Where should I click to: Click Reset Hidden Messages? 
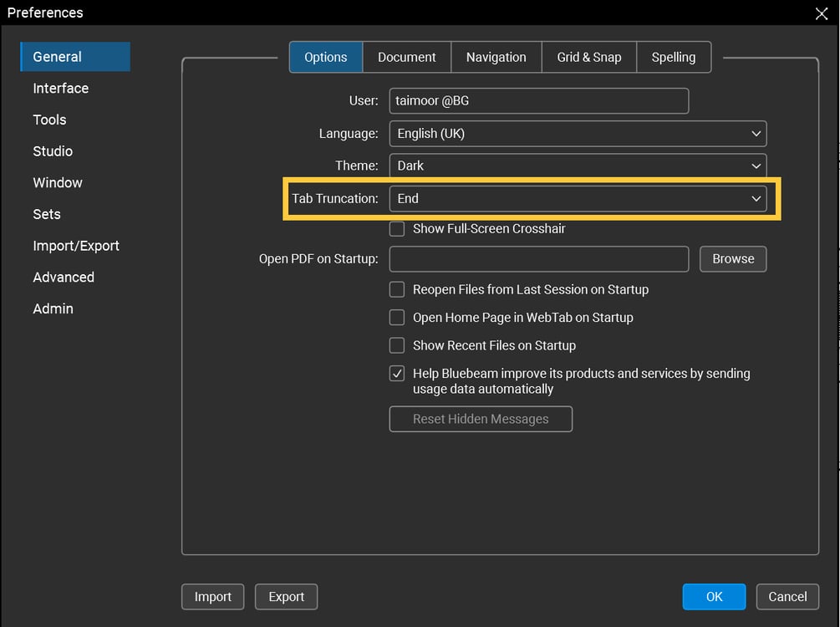tap(481, 419)
